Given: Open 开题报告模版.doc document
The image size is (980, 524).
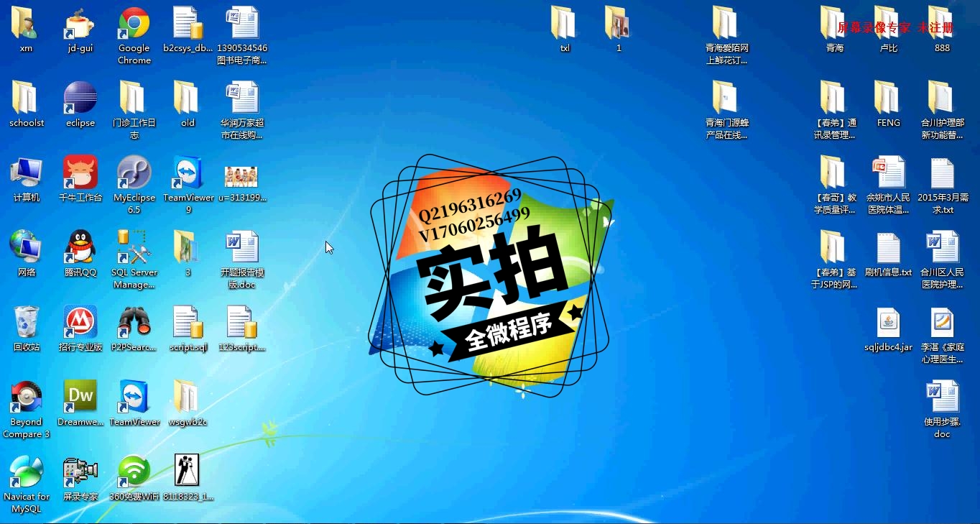Looking at the screenshot, I should point(242,247).
